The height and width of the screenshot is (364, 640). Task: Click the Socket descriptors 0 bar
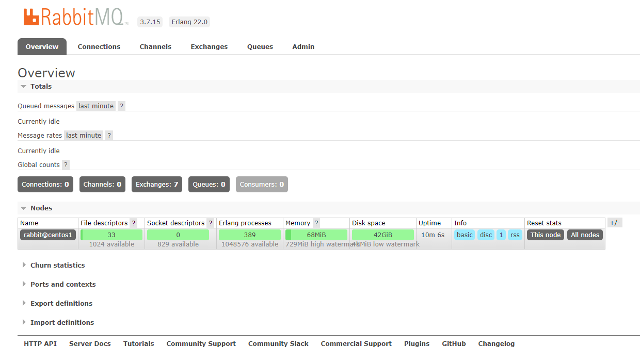(178, 235)
